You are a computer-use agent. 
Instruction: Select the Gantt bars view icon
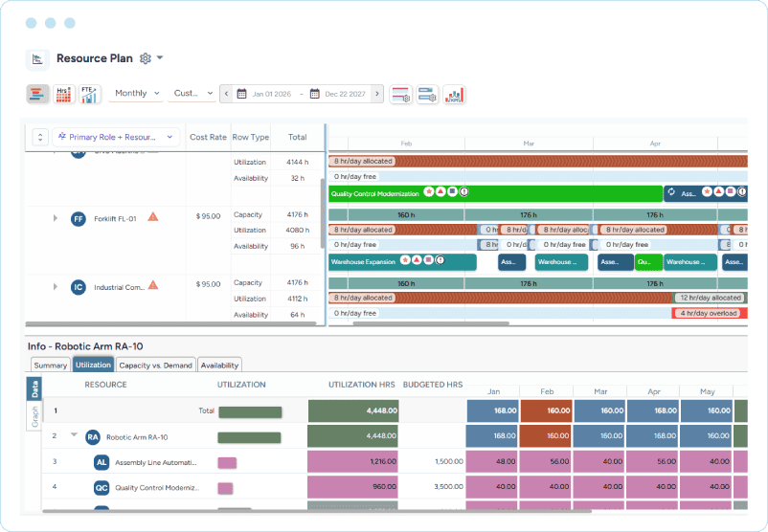(x=37, y=94)
